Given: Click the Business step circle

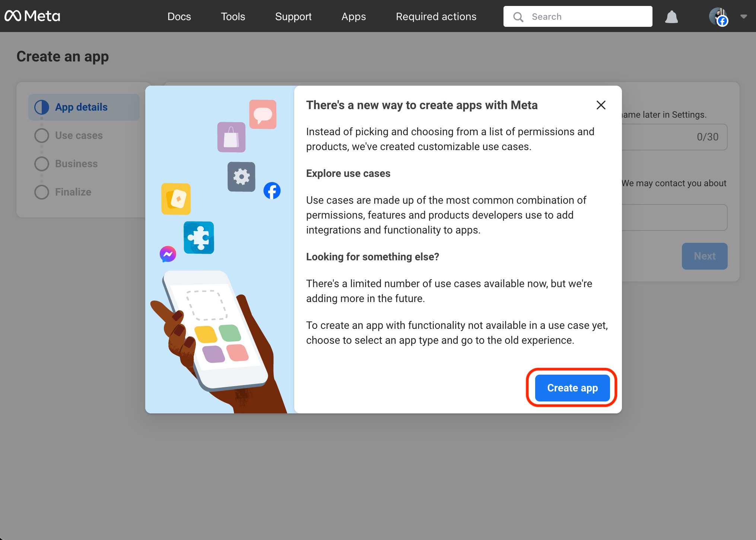Looking at the screenshot, I should pyautogui.click(x=41, y=164).
